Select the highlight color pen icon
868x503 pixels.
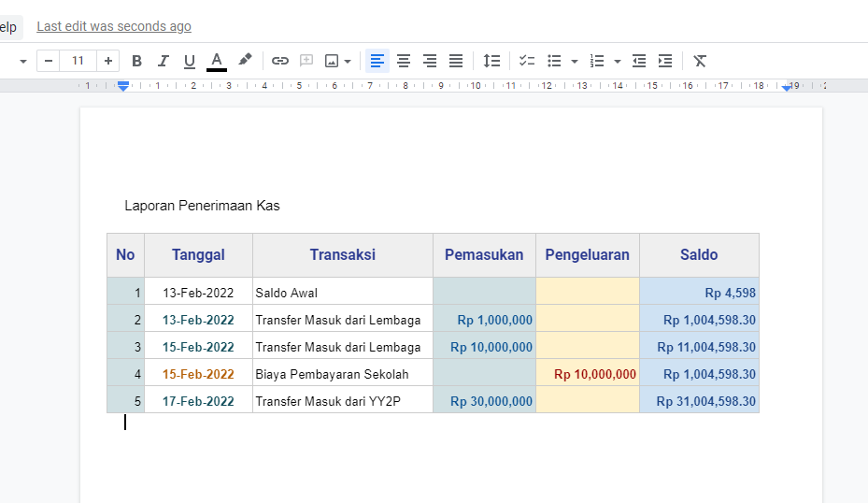click(x=245, y=61)
